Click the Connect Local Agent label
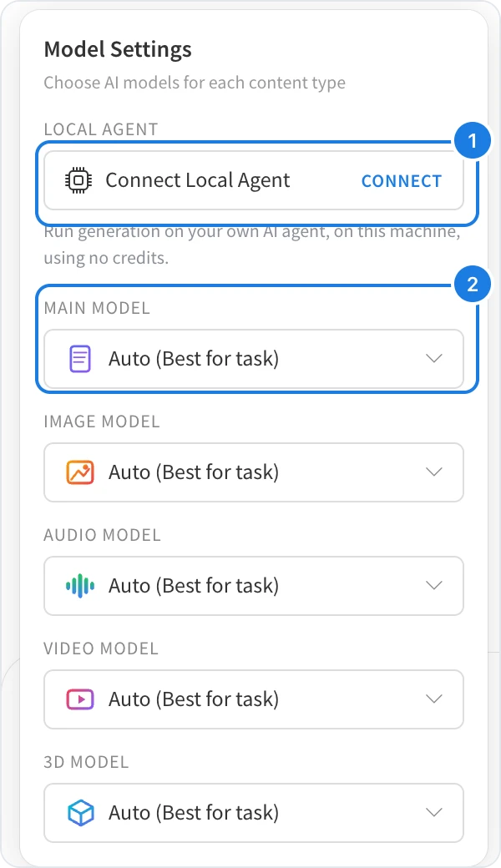Image resolution: width=501 pixels, height=868 pixels. pos(198,180)
